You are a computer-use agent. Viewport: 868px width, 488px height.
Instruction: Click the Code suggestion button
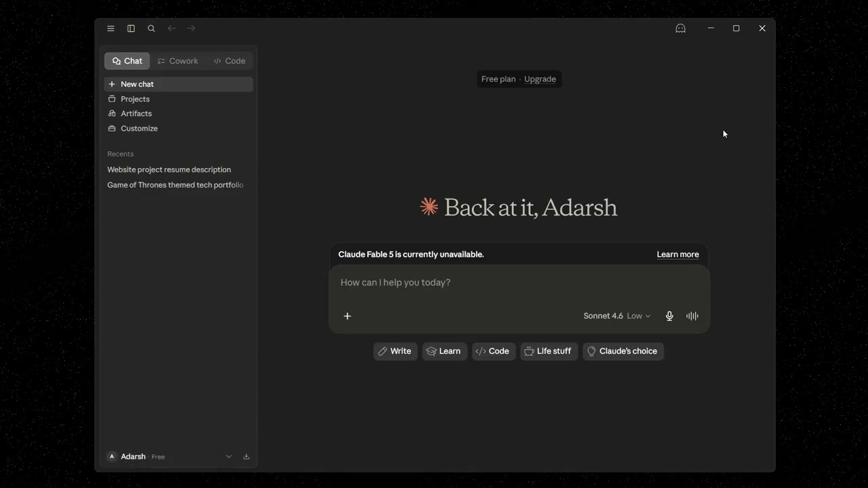[x=493, y=351]
